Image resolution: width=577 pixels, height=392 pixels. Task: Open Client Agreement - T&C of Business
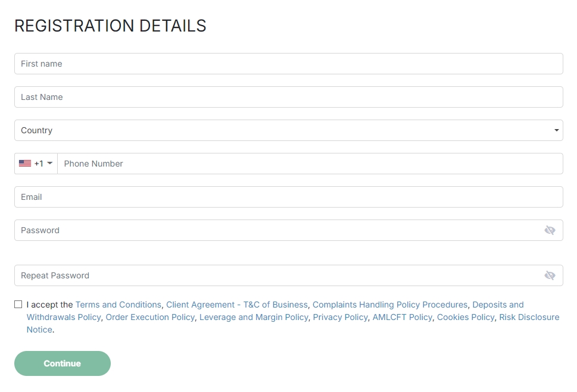click(x=236, y=305)
